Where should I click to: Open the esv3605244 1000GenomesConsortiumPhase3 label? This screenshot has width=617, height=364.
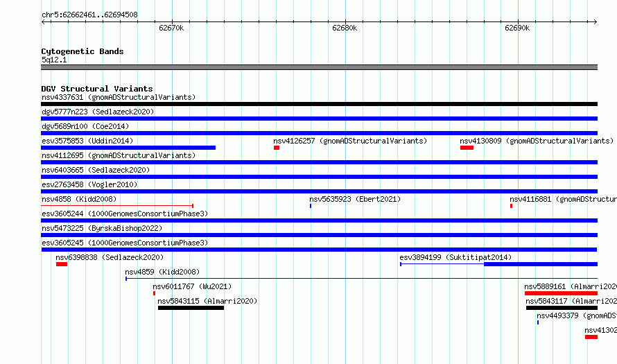coord(125,214)
